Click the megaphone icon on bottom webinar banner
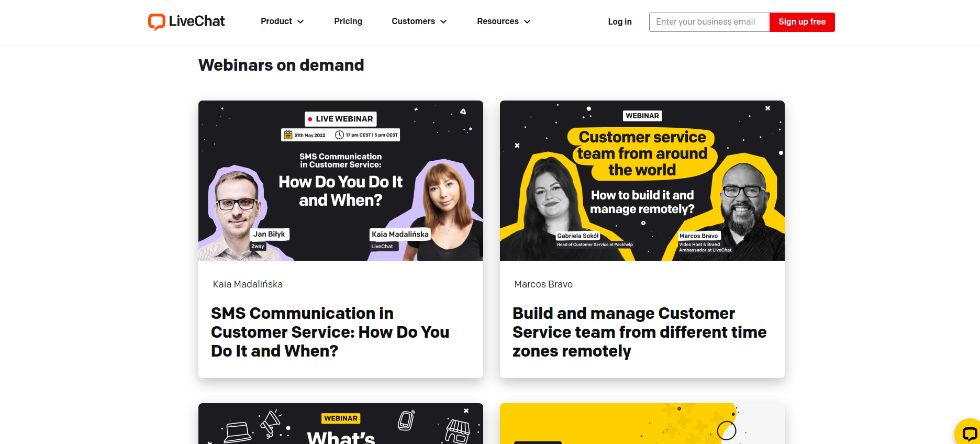The image size is (980, 444). [270, 423]
